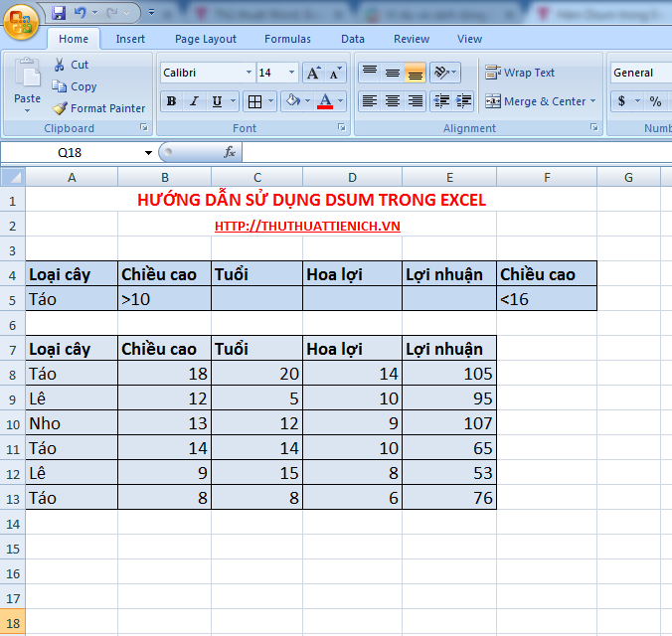Open the General number format dropdown
This screenshot has width=672, height=636.
(x=668, y=73)
